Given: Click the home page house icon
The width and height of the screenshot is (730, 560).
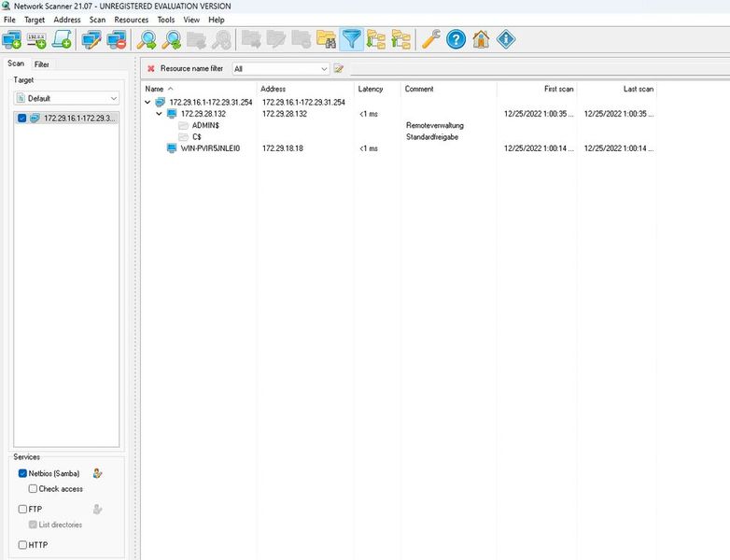Looking at the screenshot, I should coord(481,39).
